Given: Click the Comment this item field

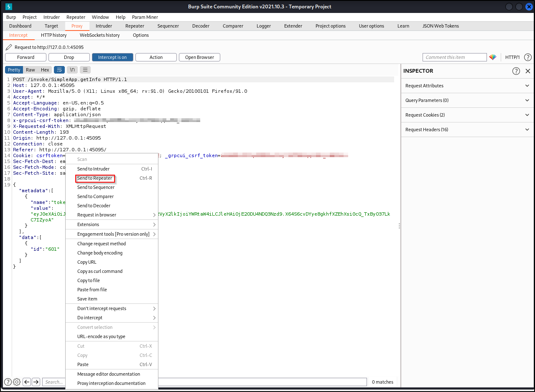Looking at the screenshot, I should [455, 57].
